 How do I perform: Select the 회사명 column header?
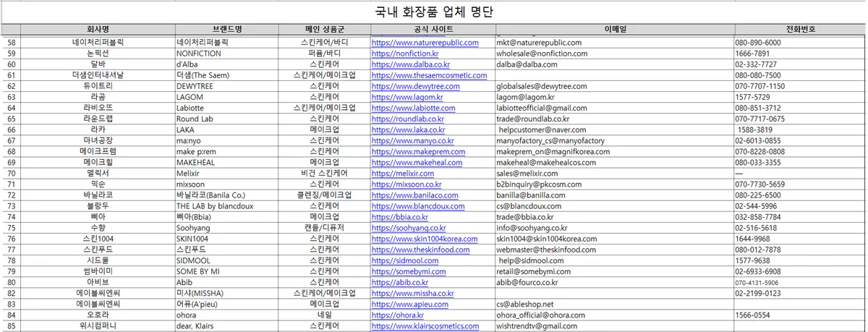point(97,30)
